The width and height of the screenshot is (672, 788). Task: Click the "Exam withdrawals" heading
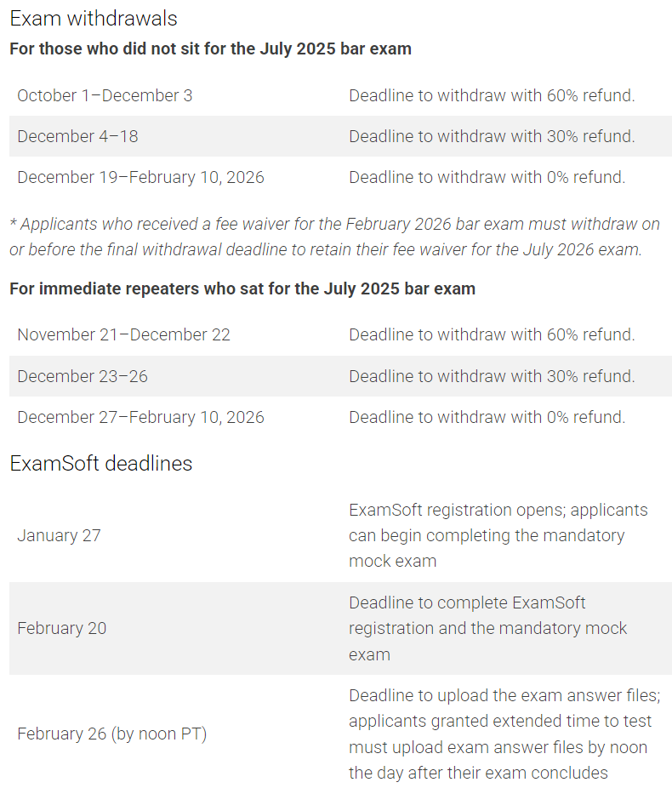(94, 19)
